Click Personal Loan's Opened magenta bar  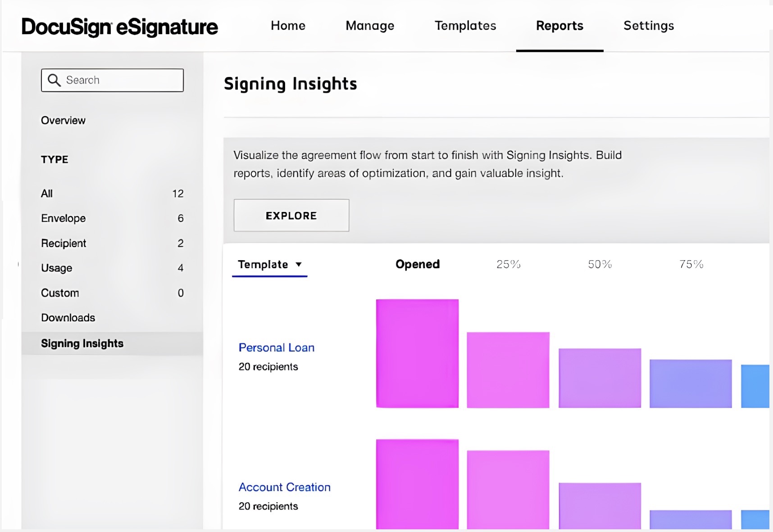coord(417,353)
